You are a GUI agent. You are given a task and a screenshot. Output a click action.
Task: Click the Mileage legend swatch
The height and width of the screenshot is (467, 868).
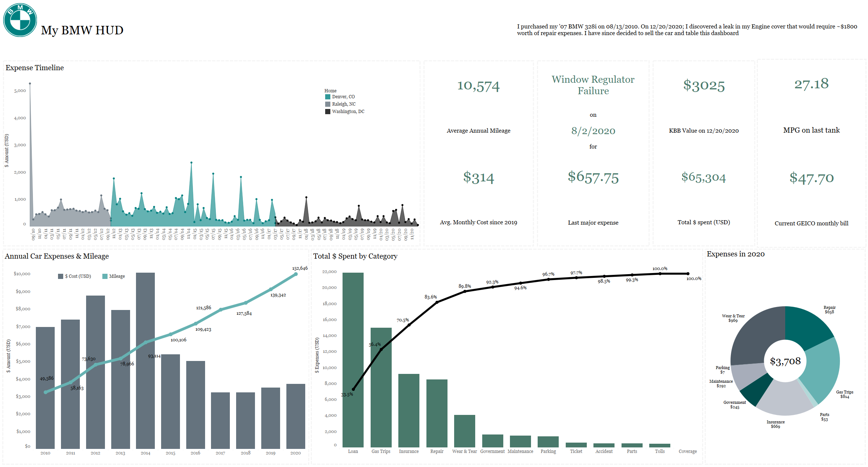point(105,276)
